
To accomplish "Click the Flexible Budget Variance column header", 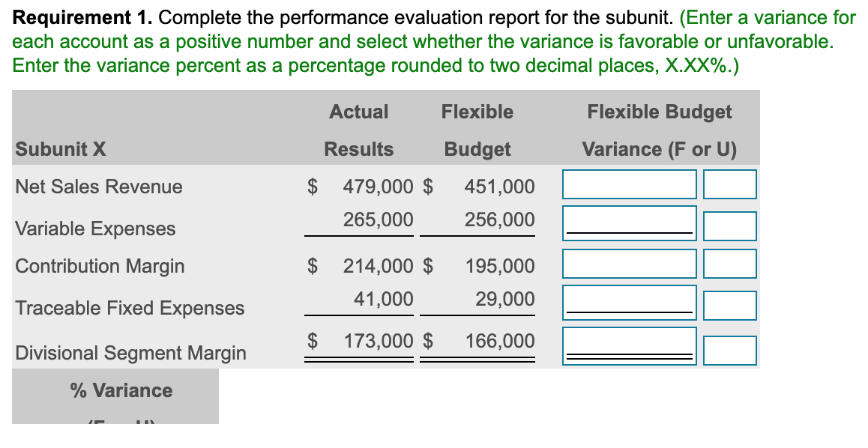I will [x=660, y=130].
